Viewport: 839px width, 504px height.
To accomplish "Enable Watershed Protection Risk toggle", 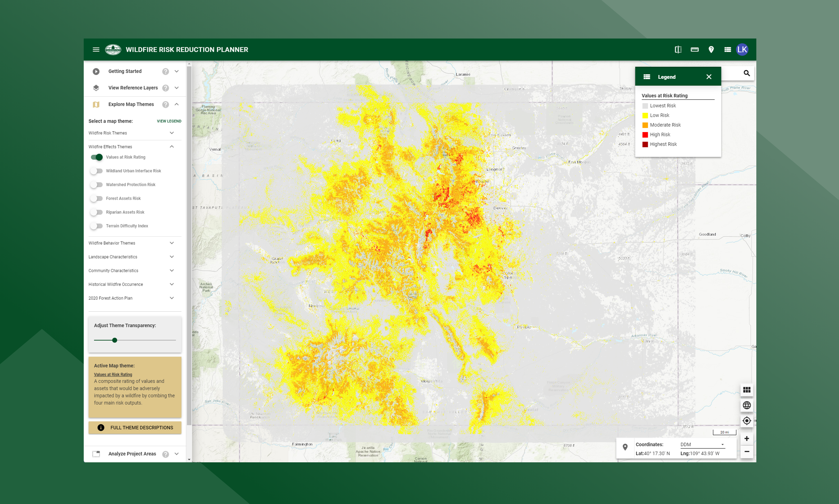I will pos(96,185).
